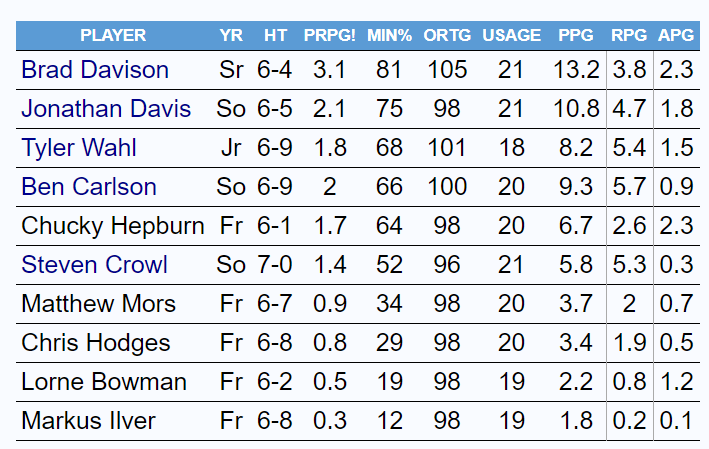Click the RPG column header

tap(630, 35)
